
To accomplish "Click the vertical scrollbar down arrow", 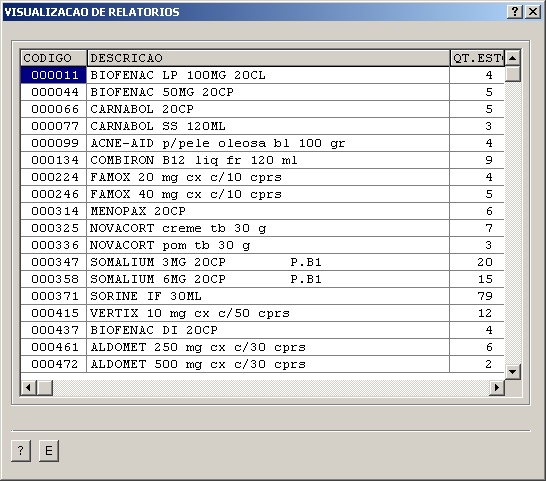I will click(x=512, y=372).
